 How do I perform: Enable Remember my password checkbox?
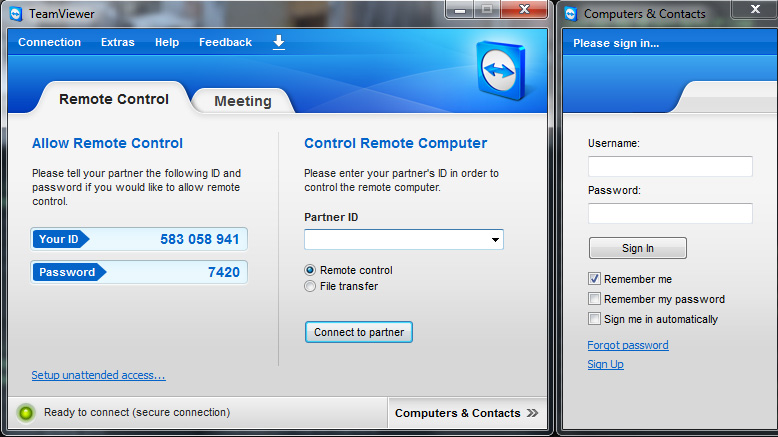[x=594, y=299]
